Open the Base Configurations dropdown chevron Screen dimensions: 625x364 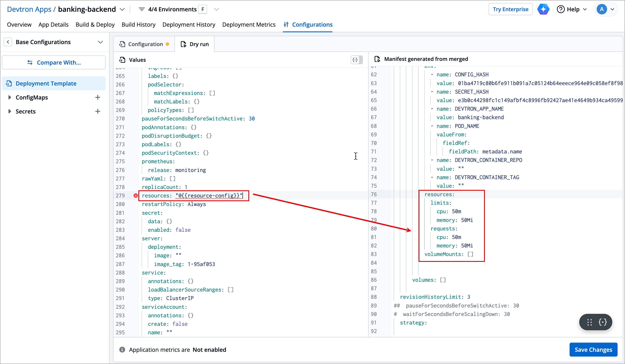100,42
